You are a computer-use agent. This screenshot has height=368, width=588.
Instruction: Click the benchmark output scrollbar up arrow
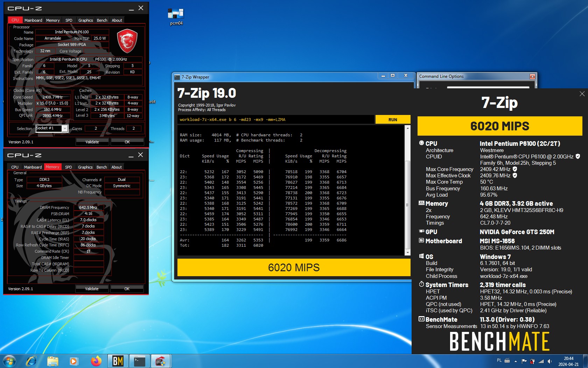pos(407,128)
